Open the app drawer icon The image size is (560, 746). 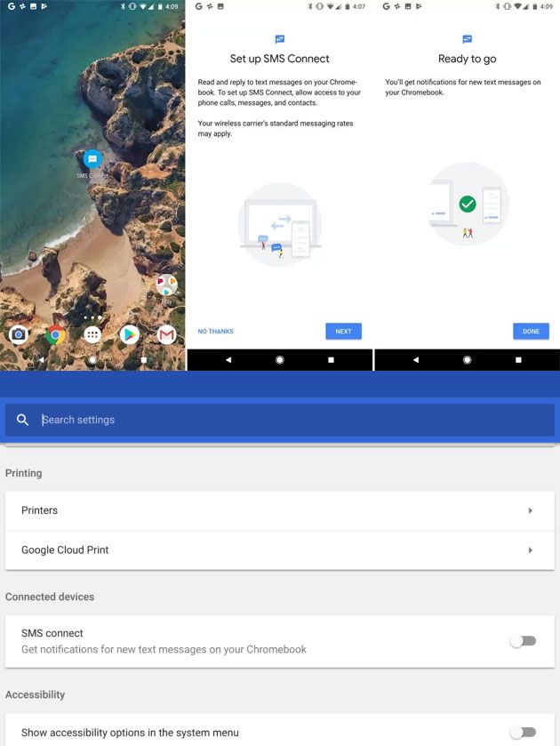(x=92, y=334)
